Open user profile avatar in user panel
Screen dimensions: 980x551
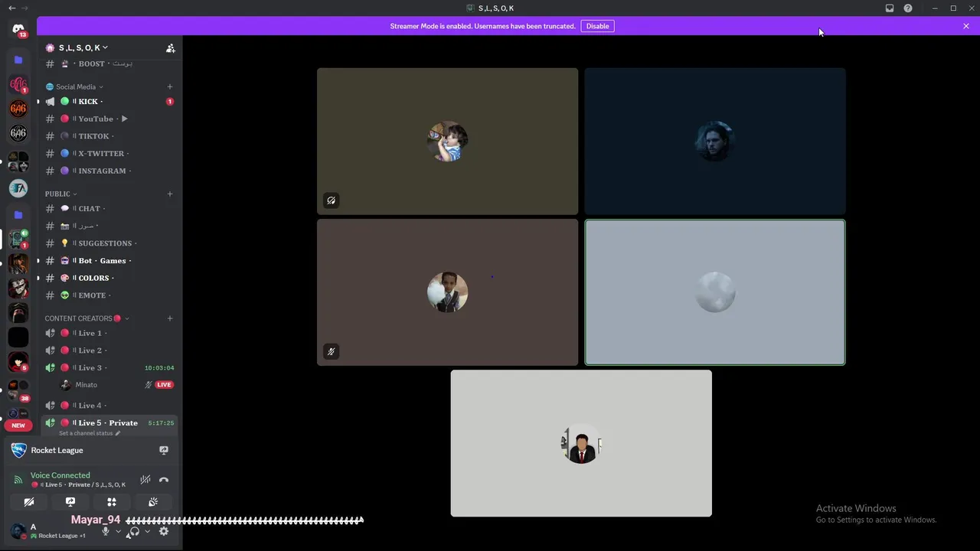pos(18,531)
